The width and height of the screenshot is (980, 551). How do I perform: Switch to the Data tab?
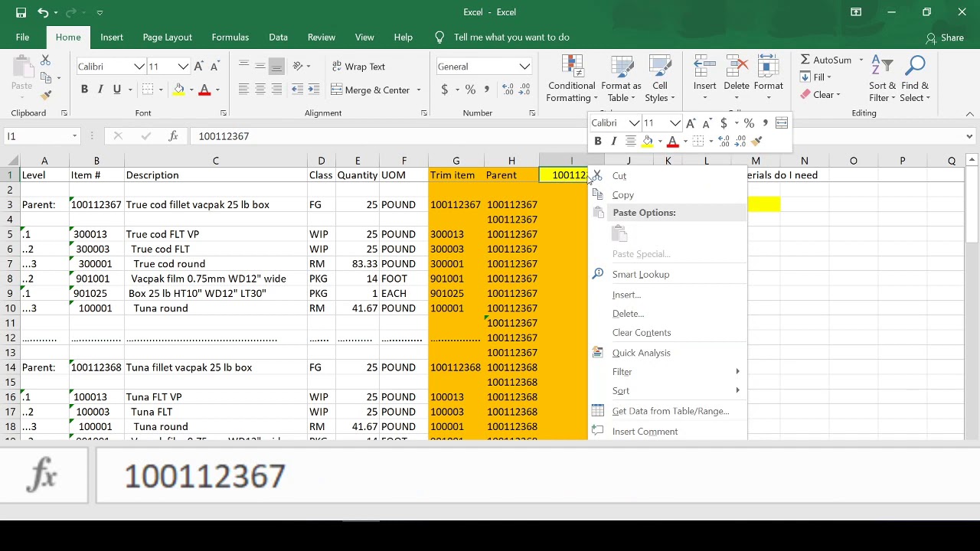coord(279,37)
